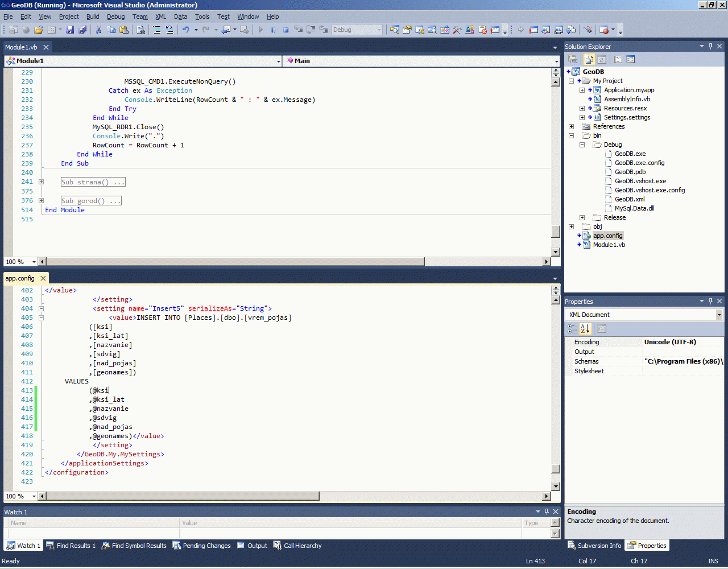Switch to the Output tab
Viewport: 728px width, 569px height.
tap(252, 546)
